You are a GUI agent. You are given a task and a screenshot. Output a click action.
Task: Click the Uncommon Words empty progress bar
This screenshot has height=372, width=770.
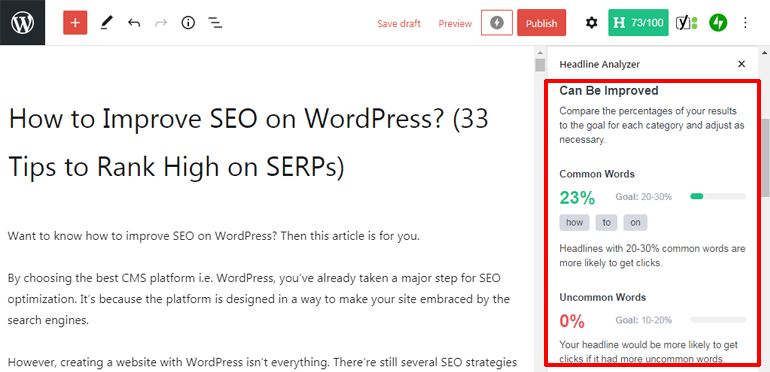[x=718, y=319]
